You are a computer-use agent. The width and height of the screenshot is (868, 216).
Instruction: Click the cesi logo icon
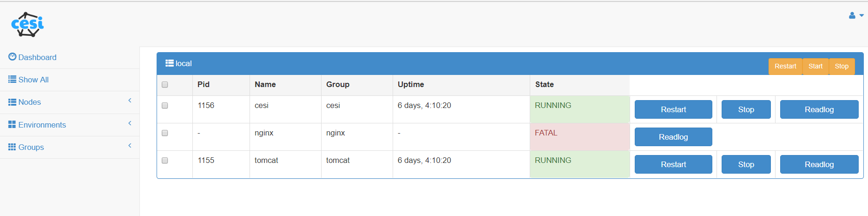27,24
